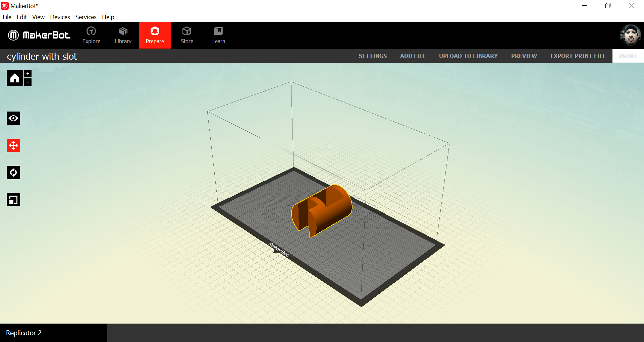Zoom in with the plus button

pyautogui.click(x=28, y=73)
